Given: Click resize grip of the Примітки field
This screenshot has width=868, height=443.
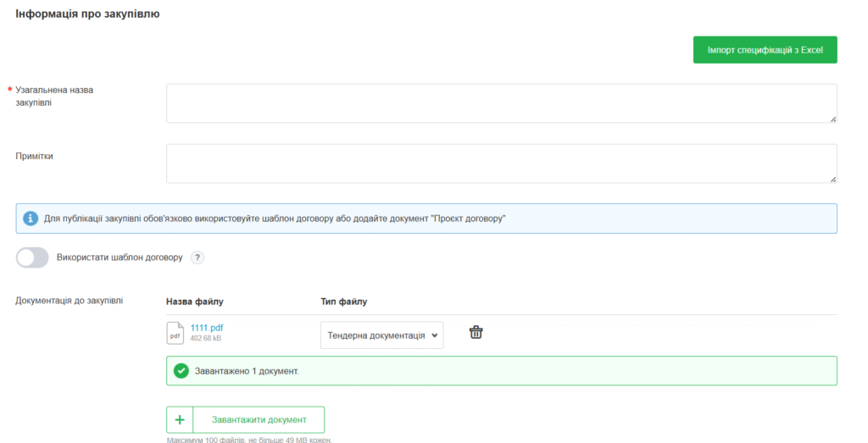Looking at the screenshot, I should pos(832,179).
